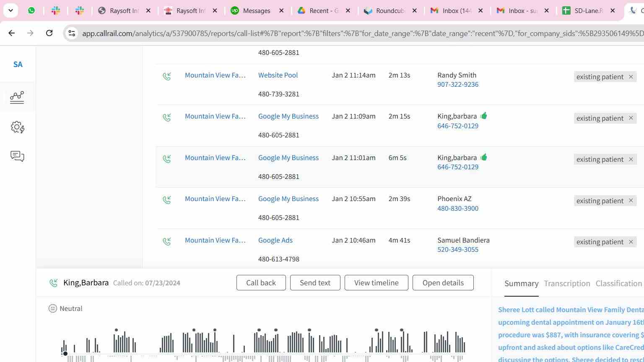
Task: Open the SA account avatar
Action: tap(18, 65)
